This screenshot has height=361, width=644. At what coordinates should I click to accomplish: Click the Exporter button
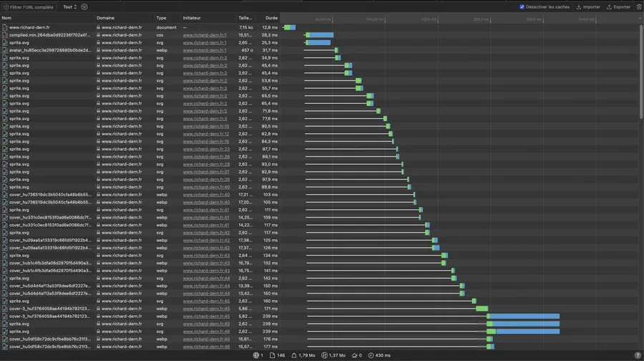click(618, 7)
